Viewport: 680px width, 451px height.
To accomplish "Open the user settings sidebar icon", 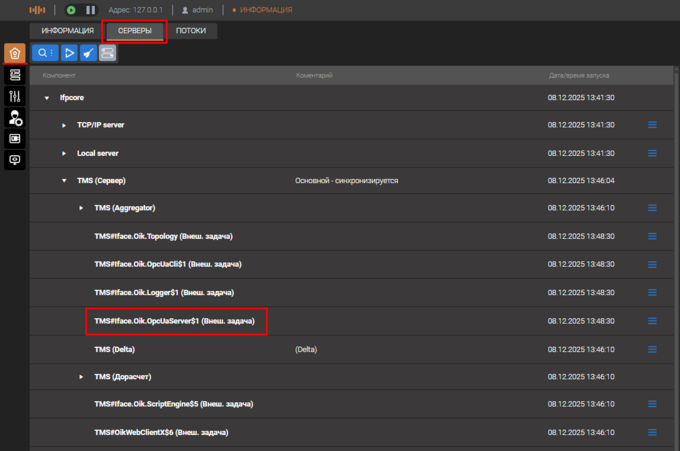I will [x=14, y=117].
